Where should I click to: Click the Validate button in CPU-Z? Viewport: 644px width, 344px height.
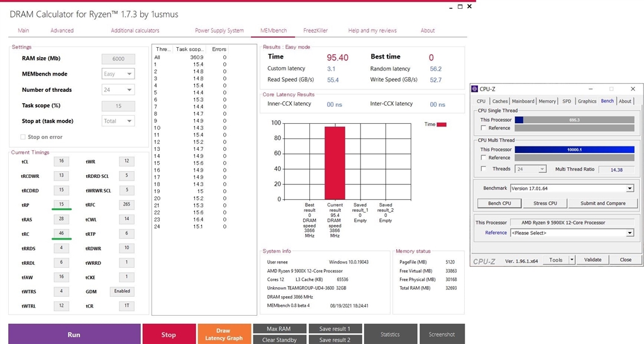point(592,260)
